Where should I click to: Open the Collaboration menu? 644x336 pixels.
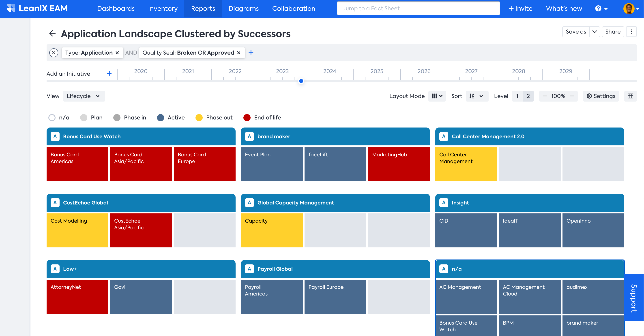pyautogui.click(x=294, y=9)
